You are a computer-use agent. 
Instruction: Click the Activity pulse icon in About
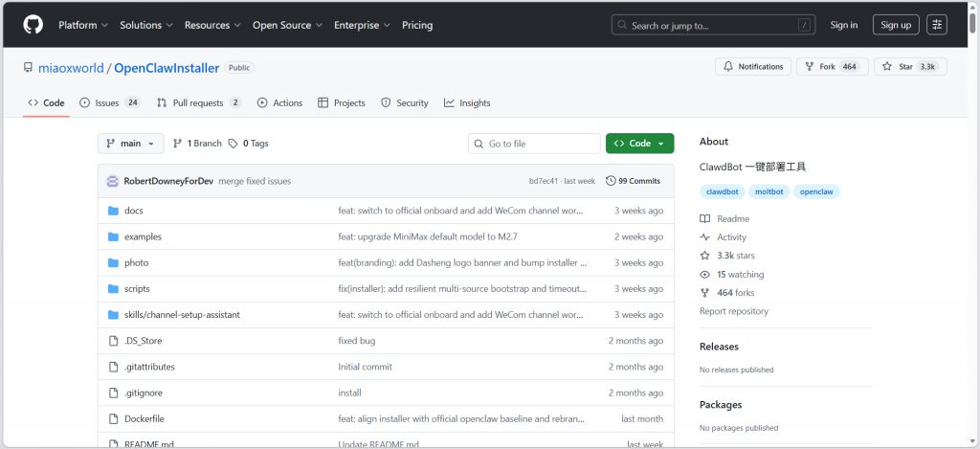click(x=705, y=237)
